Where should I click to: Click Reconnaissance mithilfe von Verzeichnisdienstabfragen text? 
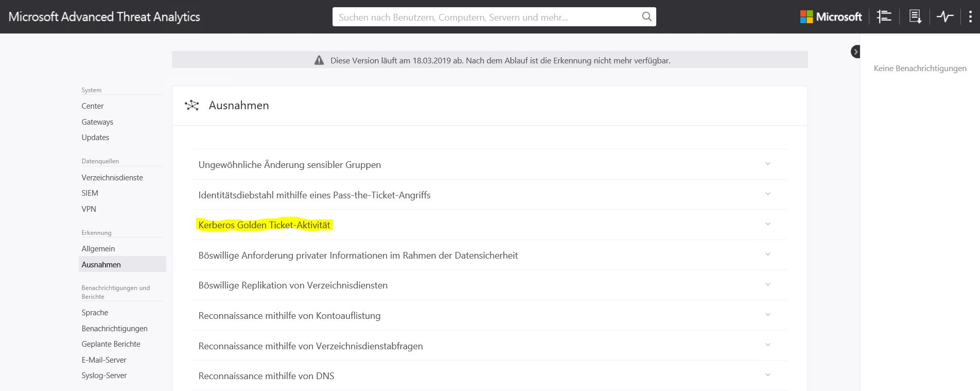pyautogui.click(x=311, y=346)
